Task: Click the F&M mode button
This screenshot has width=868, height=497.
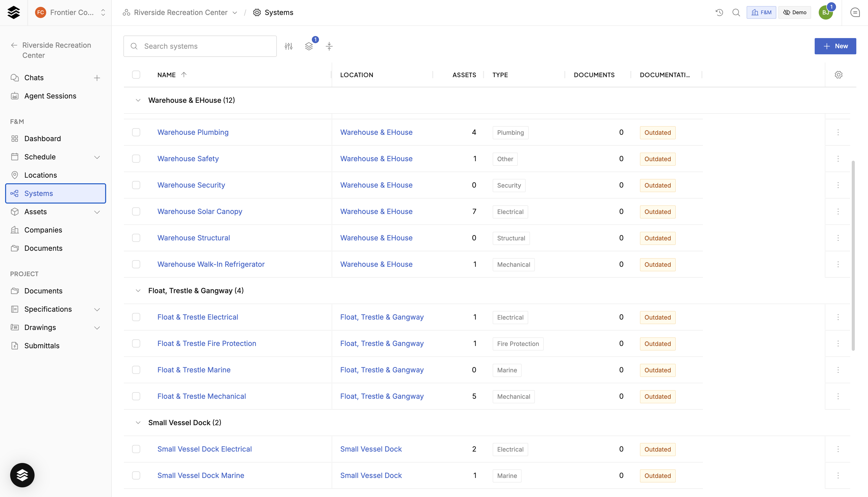Action: tap(761, 13)
